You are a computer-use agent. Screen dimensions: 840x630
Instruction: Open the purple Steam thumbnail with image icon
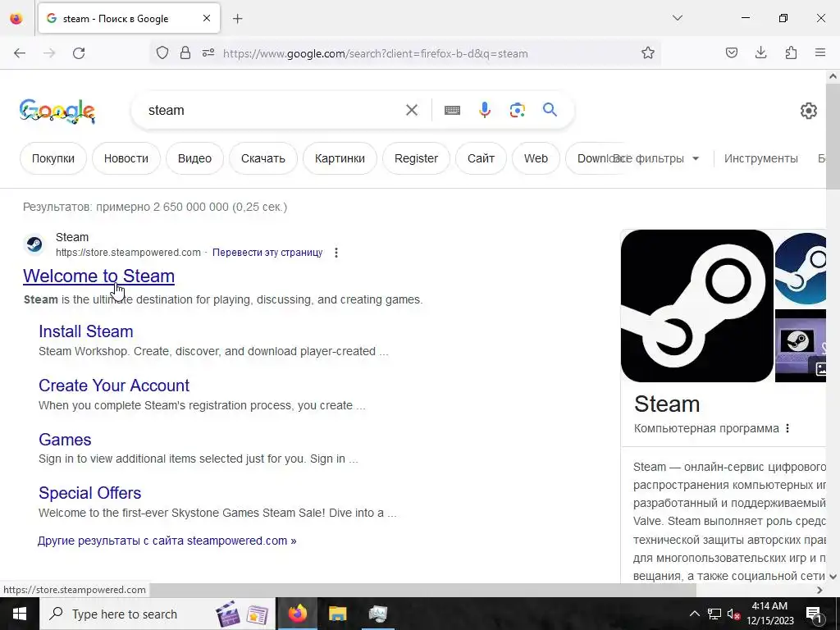click(801, 345)
